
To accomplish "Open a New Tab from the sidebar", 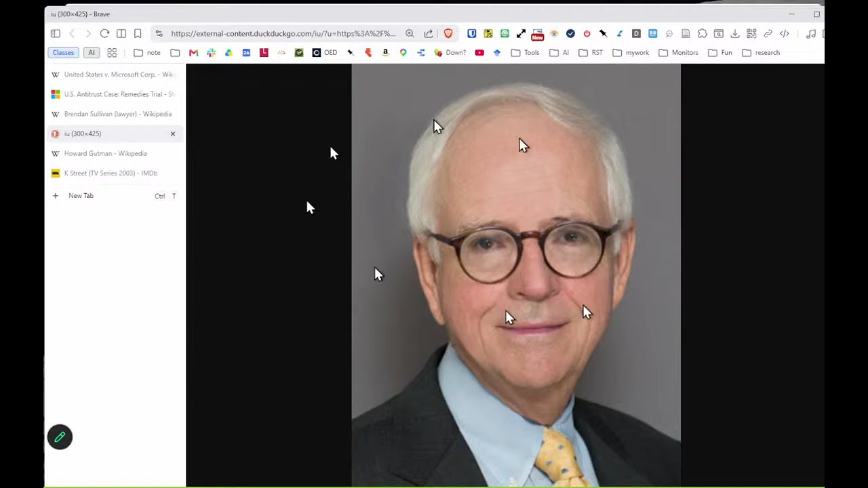I will pyautogui.click(x=115, y=196).
